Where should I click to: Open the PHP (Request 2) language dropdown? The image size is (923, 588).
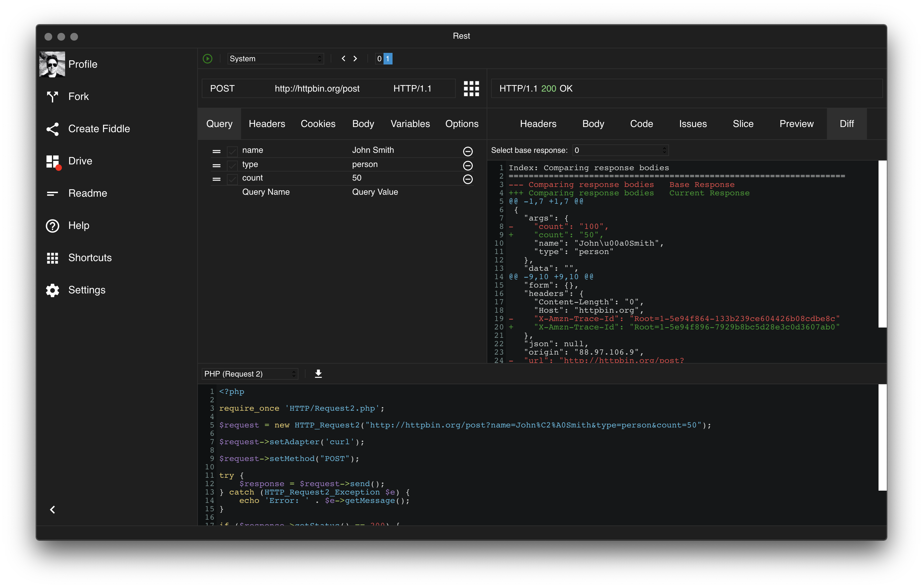click(x=250, y=374)
